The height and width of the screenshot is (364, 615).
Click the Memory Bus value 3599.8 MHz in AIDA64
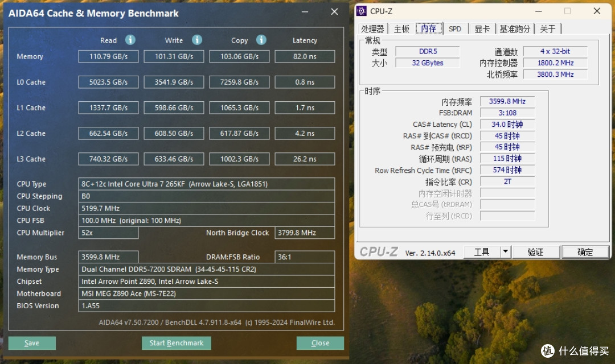tap(108, 257)
